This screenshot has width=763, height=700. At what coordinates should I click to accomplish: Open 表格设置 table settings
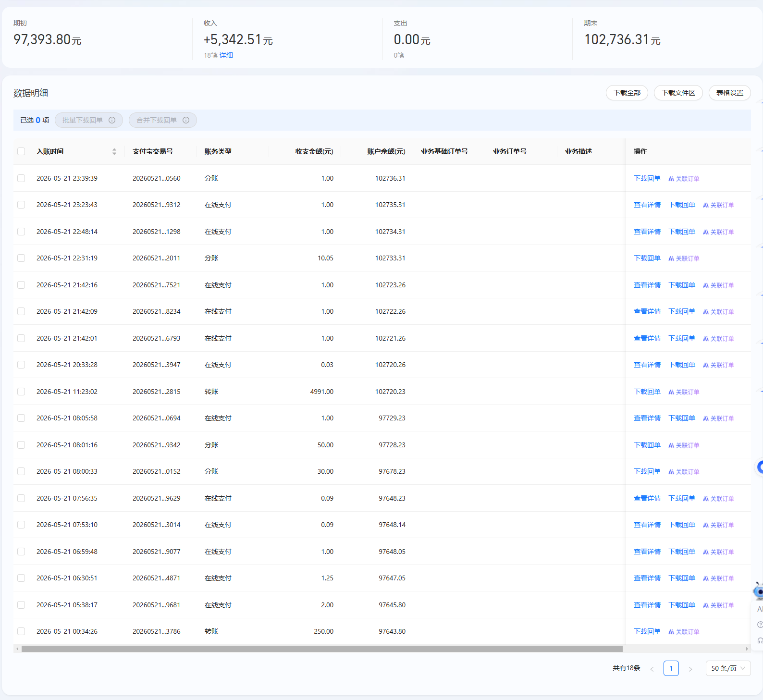point(730,93)
